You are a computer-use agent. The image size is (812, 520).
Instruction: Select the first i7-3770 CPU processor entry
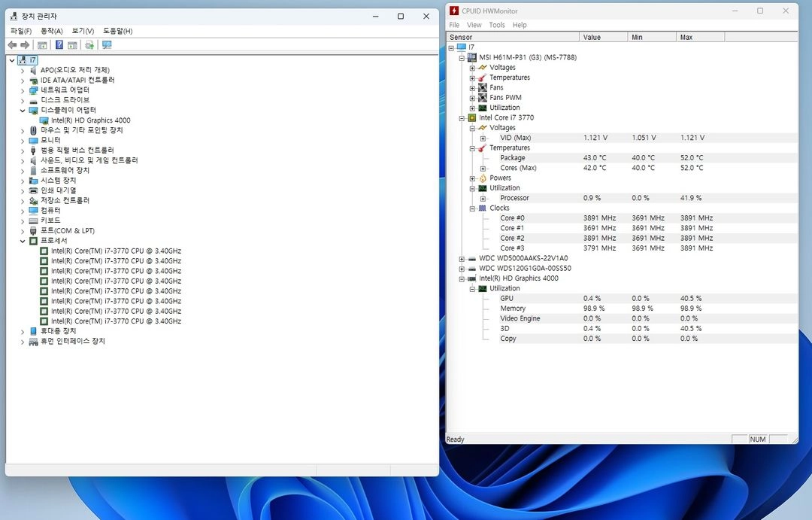(x=116, y=251)
